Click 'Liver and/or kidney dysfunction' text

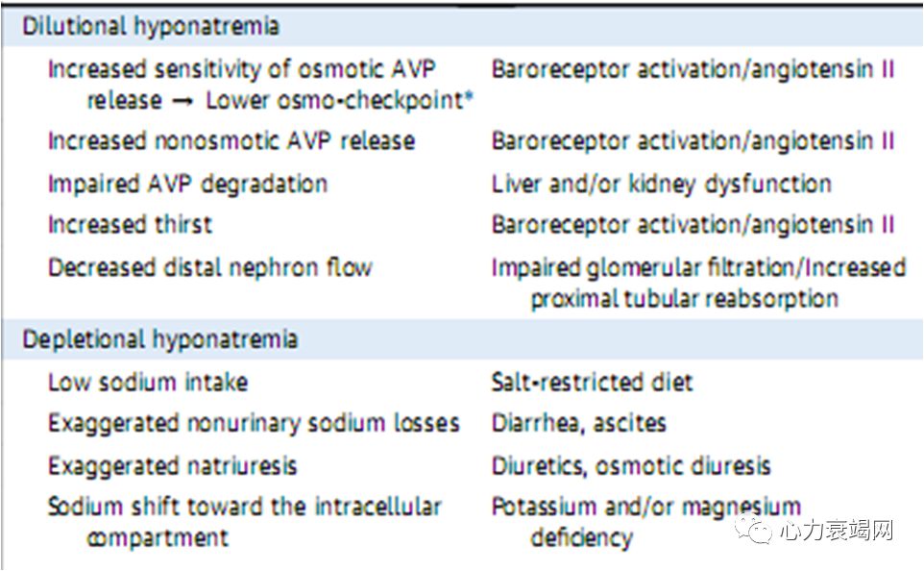point(661,183)
